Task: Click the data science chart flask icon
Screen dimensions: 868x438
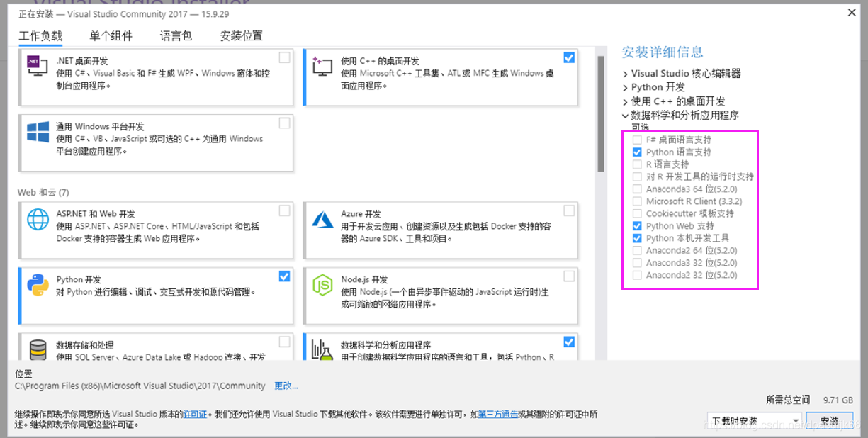Action: coord(322,350)
